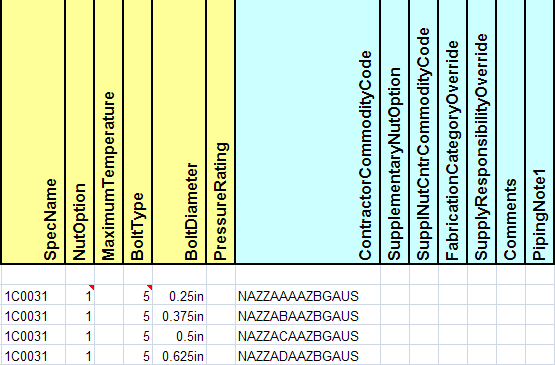This screenshot has height=365, width=555.
Task: Click the 0.5in bolt diameter cell
Action: pos(179,335)
